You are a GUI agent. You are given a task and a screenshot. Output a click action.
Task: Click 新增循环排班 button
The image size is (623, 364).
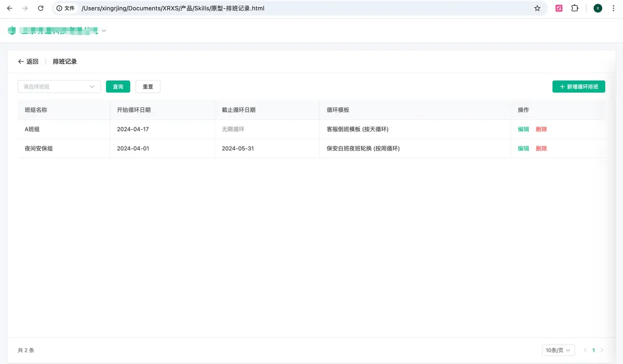point(578,87)
